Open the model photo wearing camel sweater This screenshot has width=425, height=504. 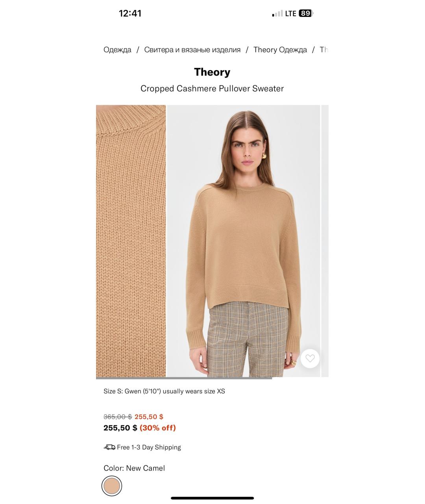[x=244, y=241]
